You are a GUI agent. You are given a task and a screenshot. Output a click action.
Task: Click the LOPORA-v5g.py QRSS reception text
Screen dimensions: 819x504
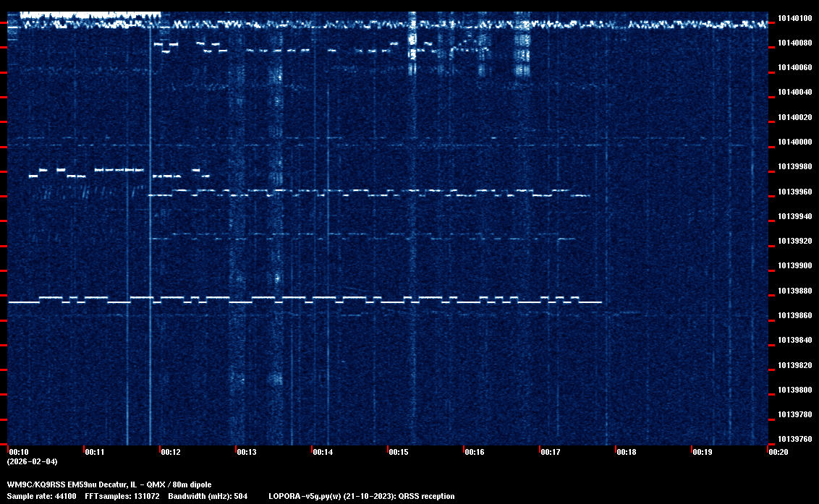point(361,496)
